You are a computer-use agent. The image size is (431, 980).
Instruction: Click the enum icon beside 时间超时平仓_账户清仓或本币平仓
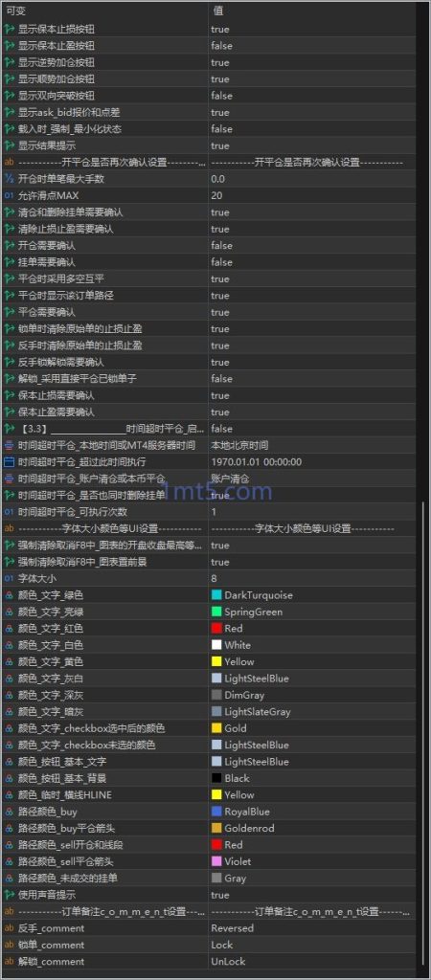pyautogui.click(x=9, y=479)
